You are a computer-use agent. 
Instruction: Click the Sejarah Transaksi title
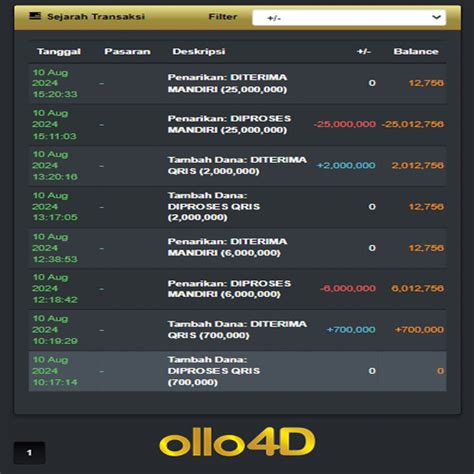(96, 17)
